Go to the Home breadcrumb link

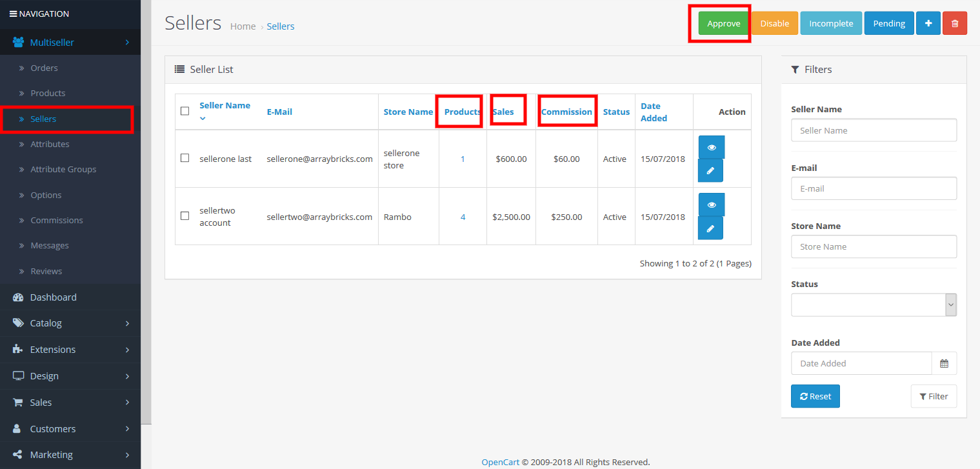pos(243,26)
